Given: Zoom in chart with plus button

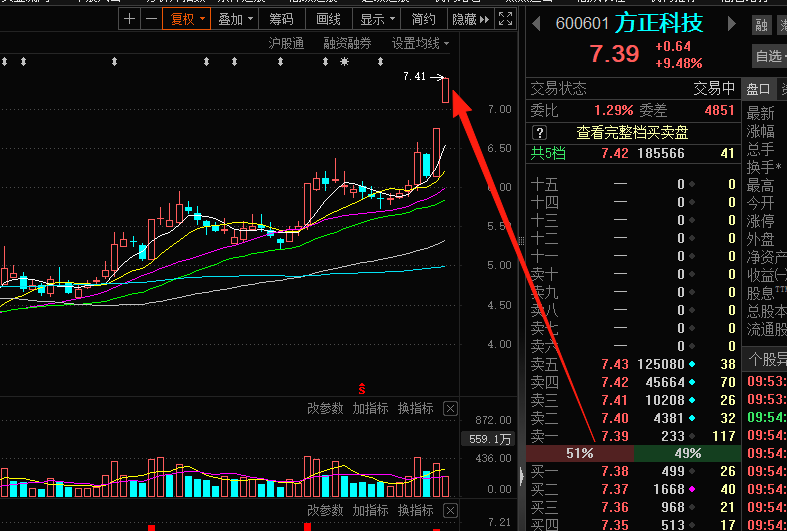Looking at the screenshot, I should point(129,20).
